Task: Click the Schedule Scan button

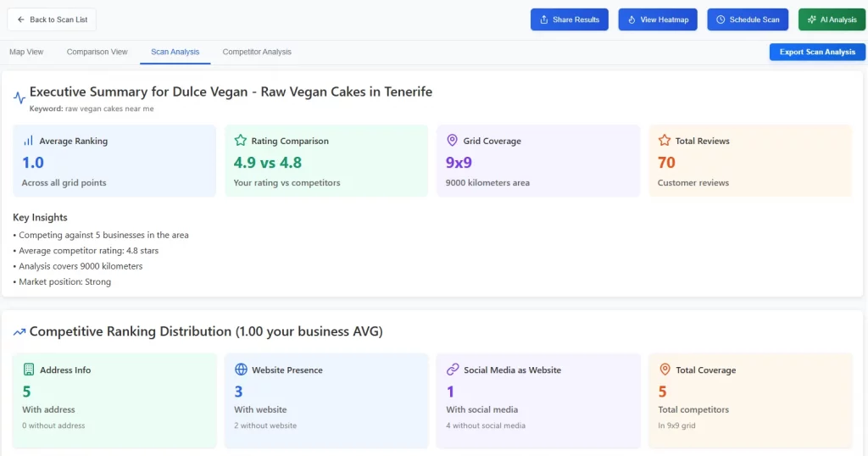Action: pyautogui.click(x=748, y=19)
